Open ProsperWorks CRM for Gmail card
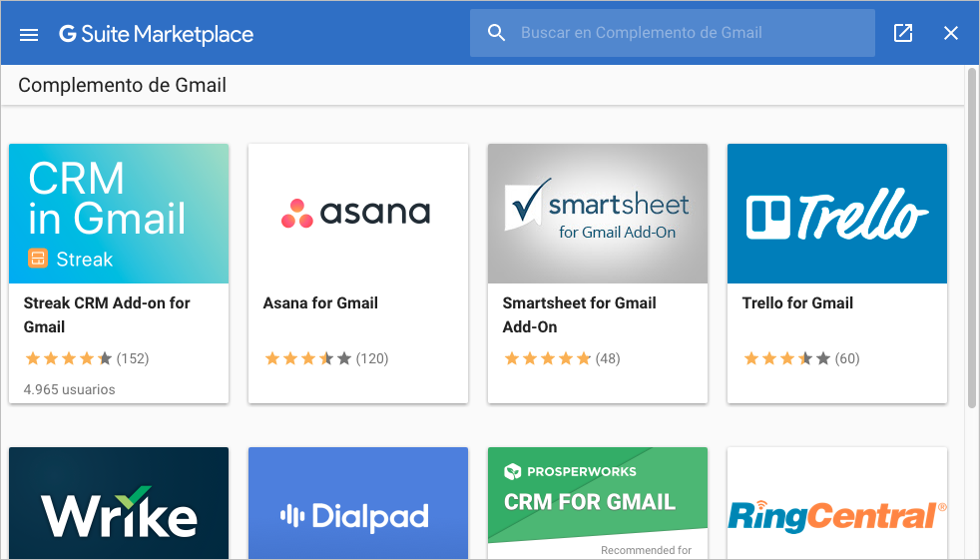This screenshot has height=560, width=980. click(x=598, y=503)
